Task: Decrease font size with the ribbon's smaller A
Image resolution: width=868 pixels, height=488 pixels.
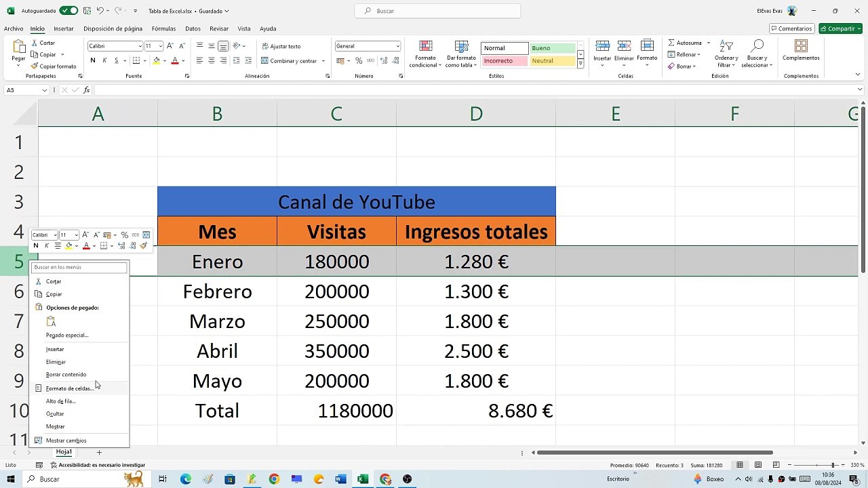Action: [x=182, y=46]
